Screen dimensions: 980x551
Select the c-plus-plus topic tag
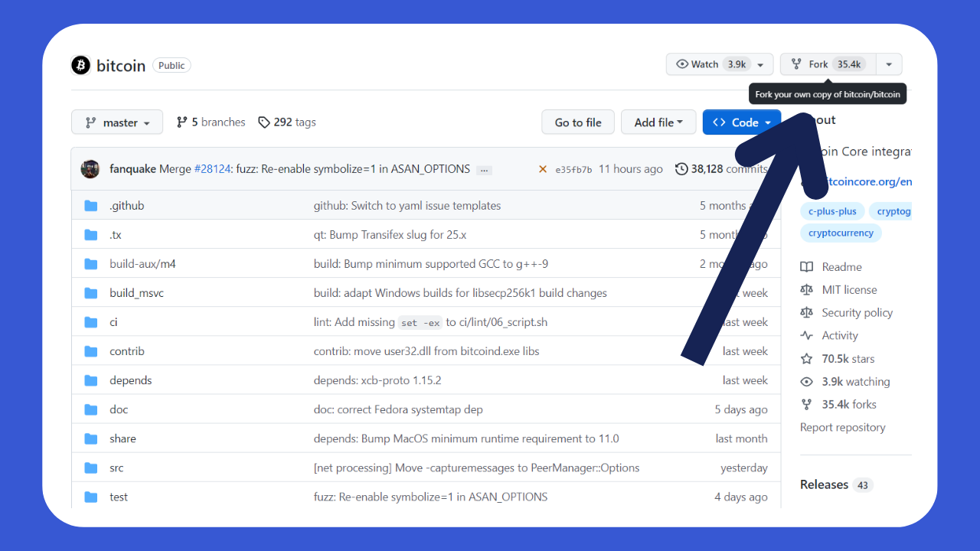832,211
